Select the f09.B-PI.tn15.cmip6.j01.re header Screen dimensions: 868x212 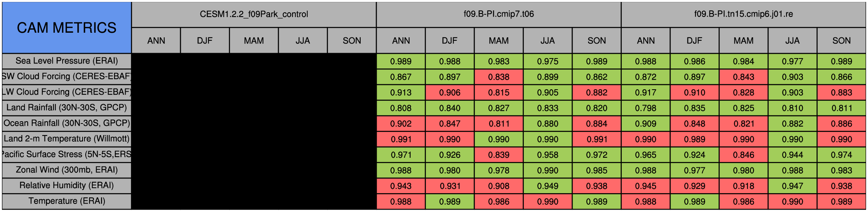pyautogui.click(x=744, y=14)
